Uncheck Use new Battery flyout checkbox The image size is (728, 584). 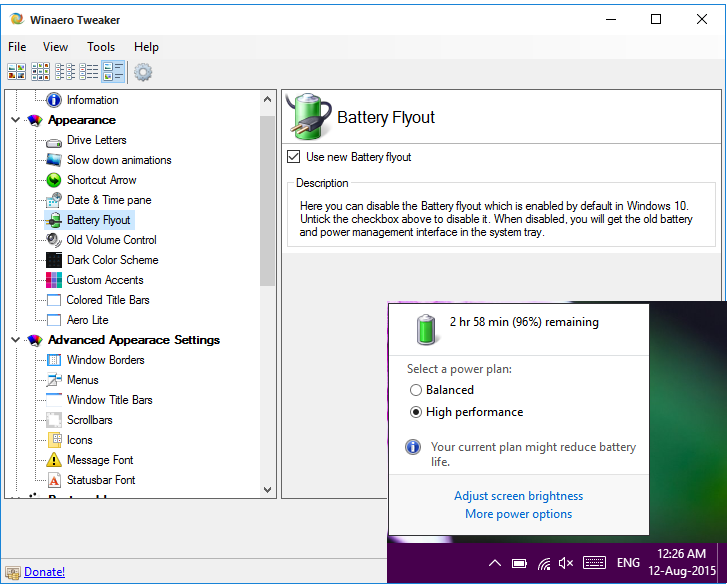pos(293,156)
